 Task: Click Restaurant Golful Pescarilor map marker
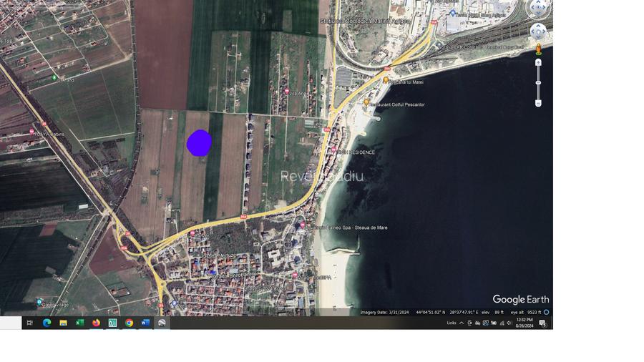pyautogui.click(x=367, y=103)
